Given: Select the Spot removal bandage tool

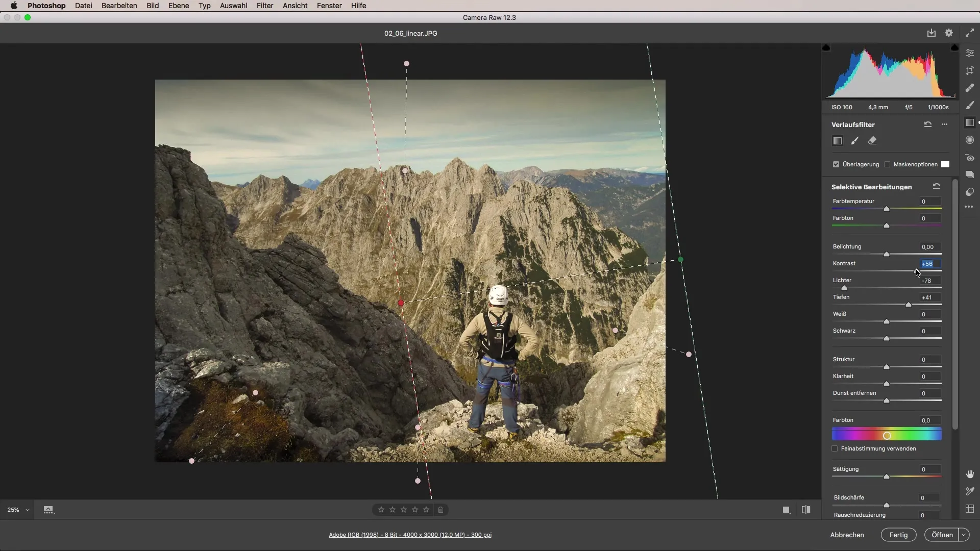Looking at the screenshot, I should pyautogui.click(x=970, y=88).
